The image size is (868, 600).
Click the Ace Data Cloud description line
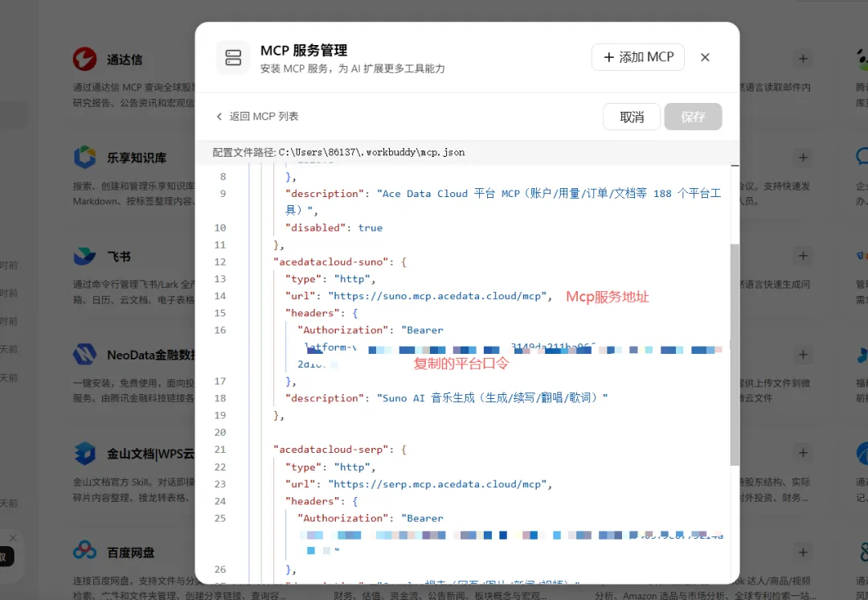[x=502, y=202]
